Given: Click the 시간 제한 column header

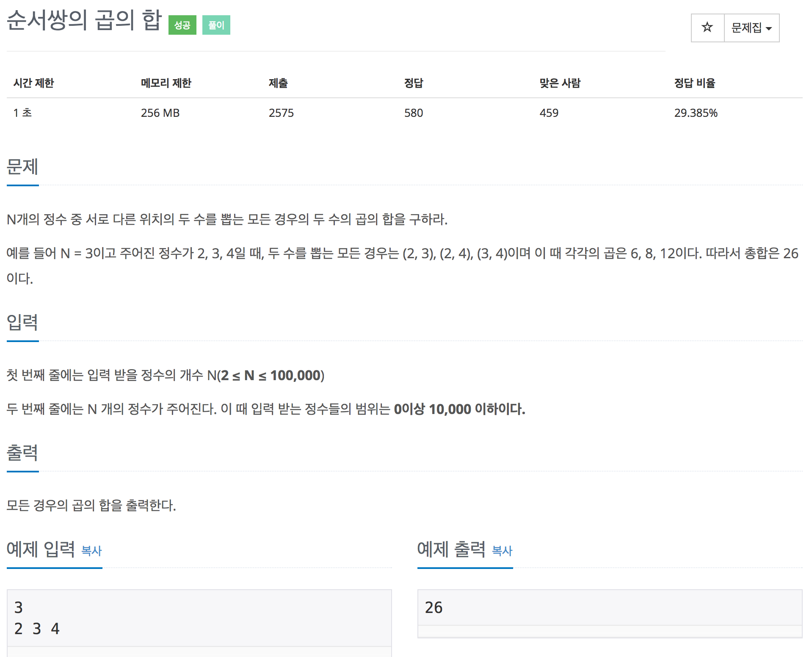Looking at the screenshot, I should click(x=34, y=83).
